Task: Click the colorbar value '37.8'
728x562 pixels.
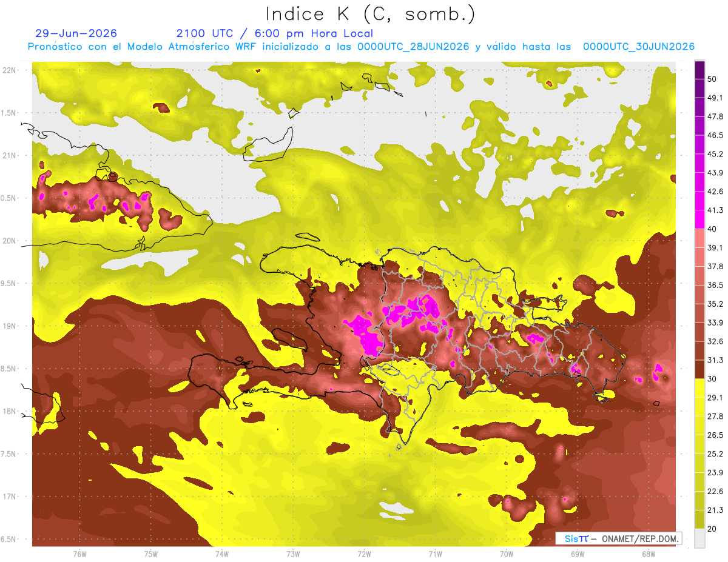Action: 715,266
